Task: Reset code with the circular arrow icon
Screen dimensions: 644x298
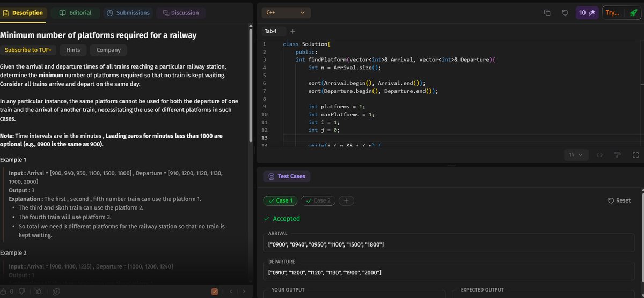Action: click(x=565, y=13)
